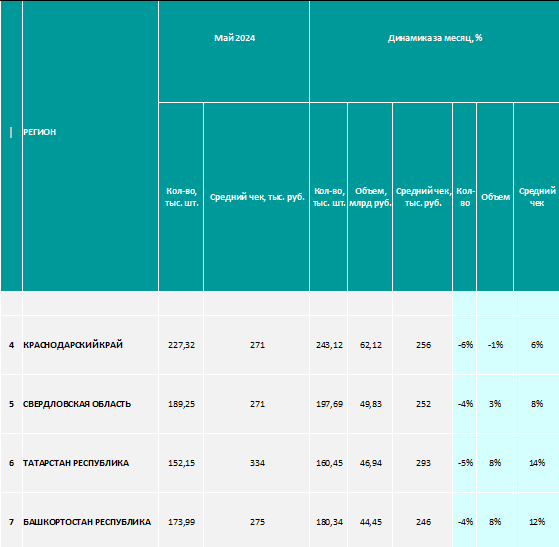This screenshot has width=559, height=547.
Task: Select the 6% cell in Краснодарский край row
Action: pos(537,345)
